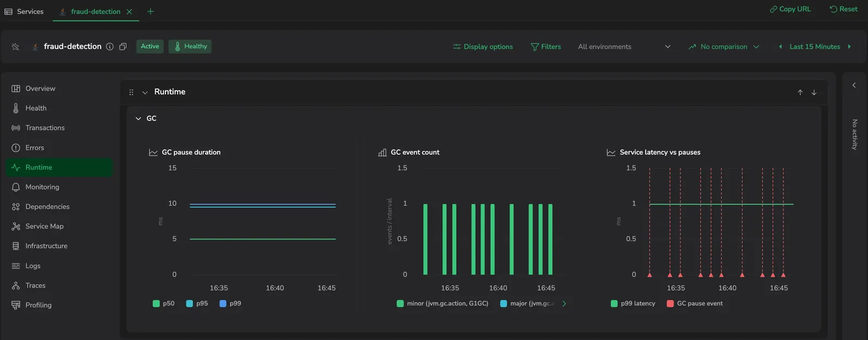Open Dependencies in sidebar

coord(60,206)
